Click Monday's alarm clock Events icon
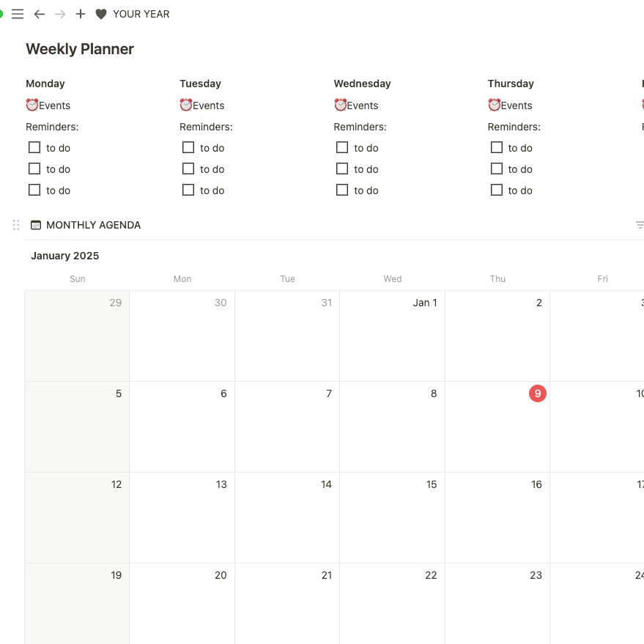The width and height of the screenshot is (644, 644). coord(32,105)
